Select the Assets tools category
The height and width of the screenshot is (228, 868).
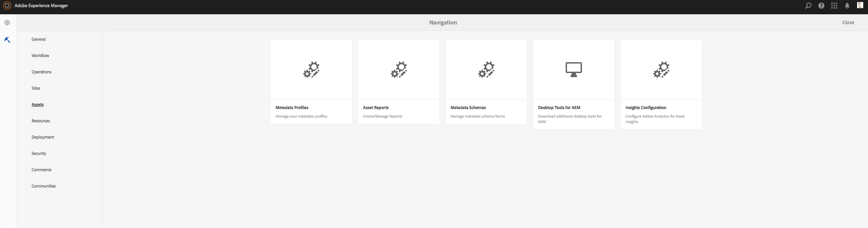[37, 105]
